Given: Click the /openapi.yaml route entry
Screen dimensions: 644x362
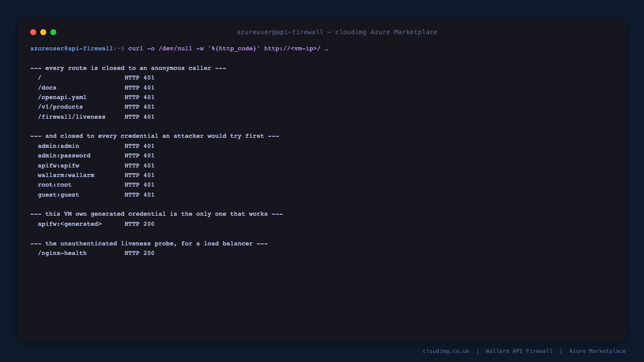Looking at the screenshot, I should pos(96,97).
